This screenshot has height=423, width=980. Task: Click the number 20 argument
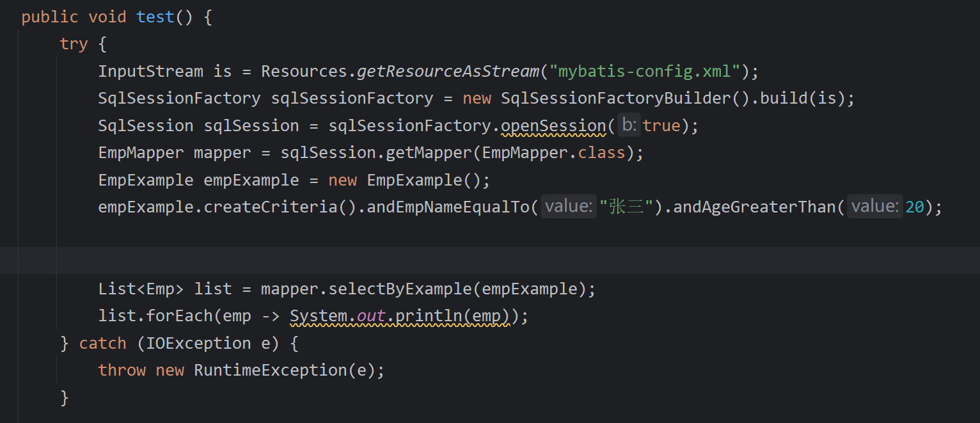[915, 207]
